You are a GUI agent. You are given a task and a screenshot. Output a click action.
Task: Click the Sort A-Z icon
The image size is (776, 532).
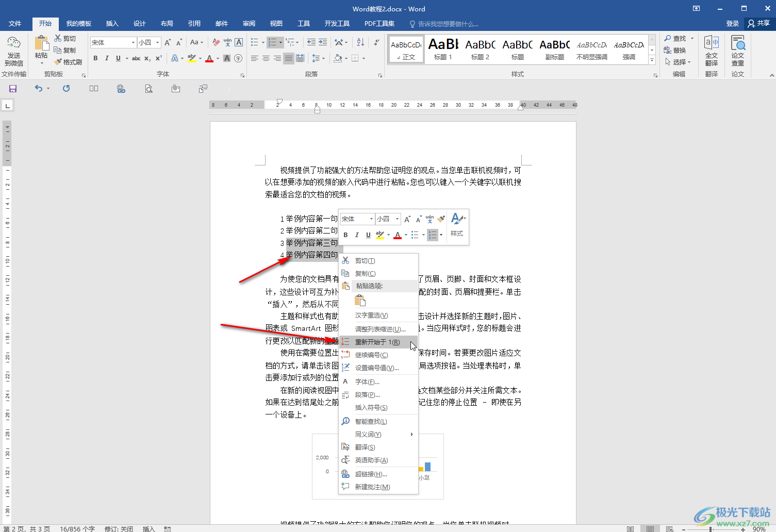click(360, 42)
